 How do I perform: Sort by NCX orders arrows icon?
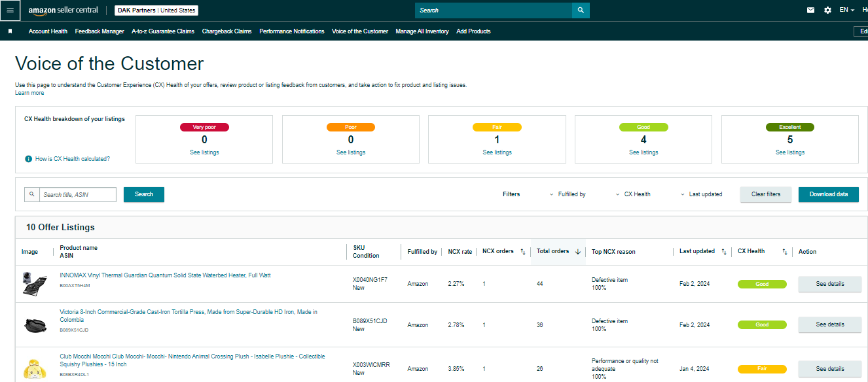point(522,252)
